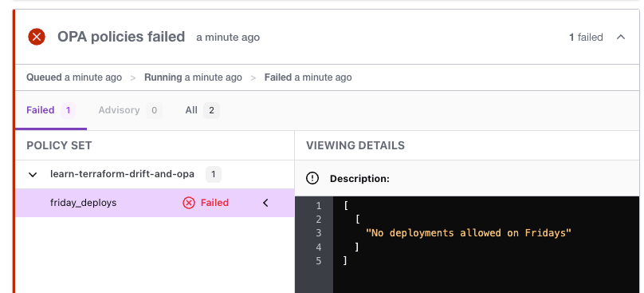
Task: Select the Failed tab
Action: (51, 110)
